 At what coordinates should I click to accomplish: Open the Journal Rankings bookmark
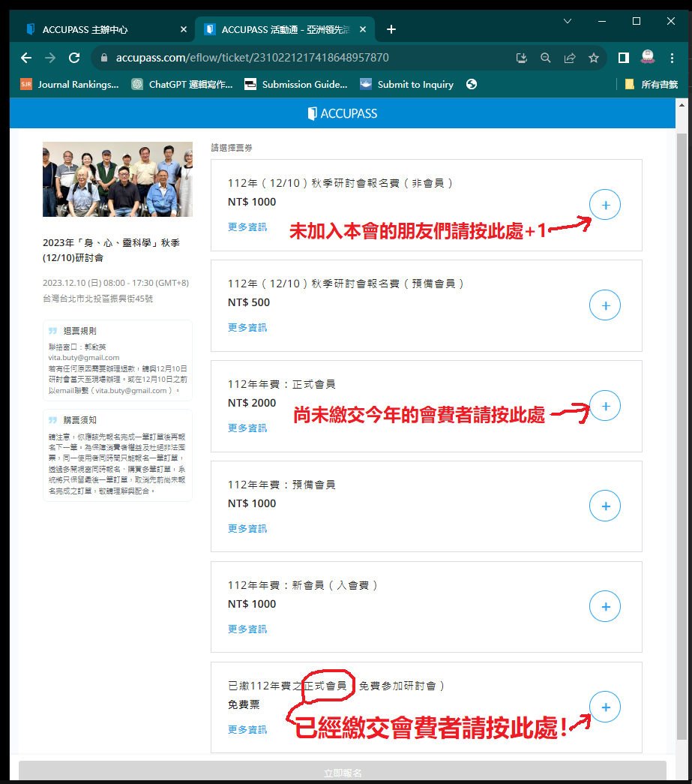pyautogui.click(x=70, y=84)
